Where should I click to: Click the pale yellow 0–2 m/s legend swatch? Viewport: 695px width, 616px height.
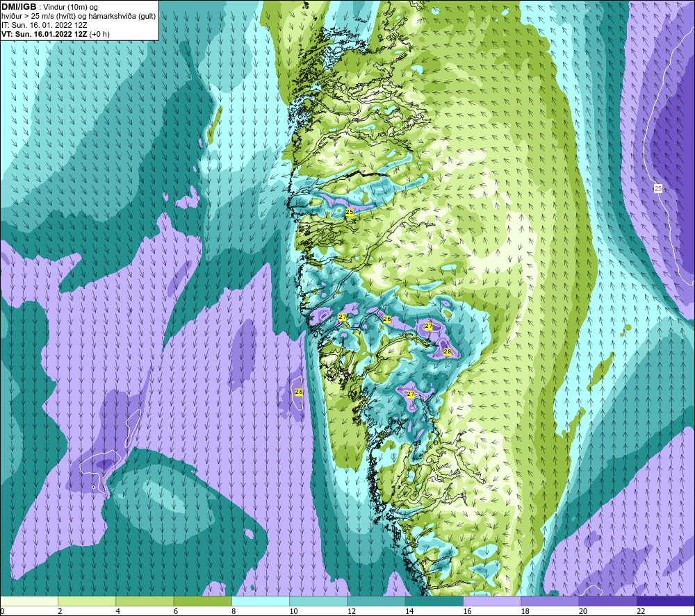point(29,601)
